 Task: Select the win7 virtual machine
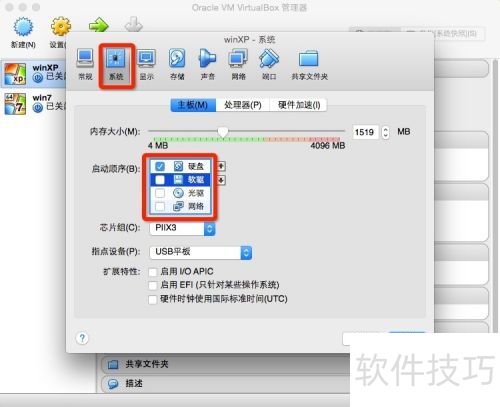(x=33, y=103)
